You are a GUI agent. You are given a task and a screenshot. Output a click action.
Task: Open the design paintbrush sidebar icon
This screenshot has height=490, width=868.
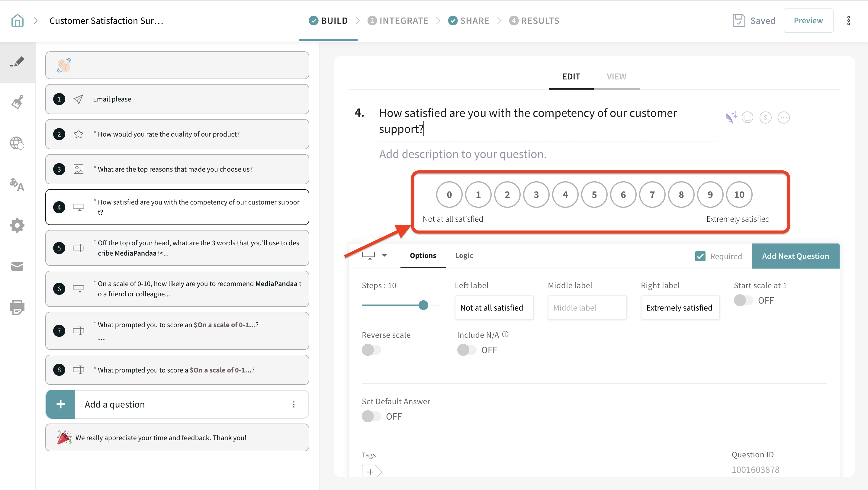[17, 102]
